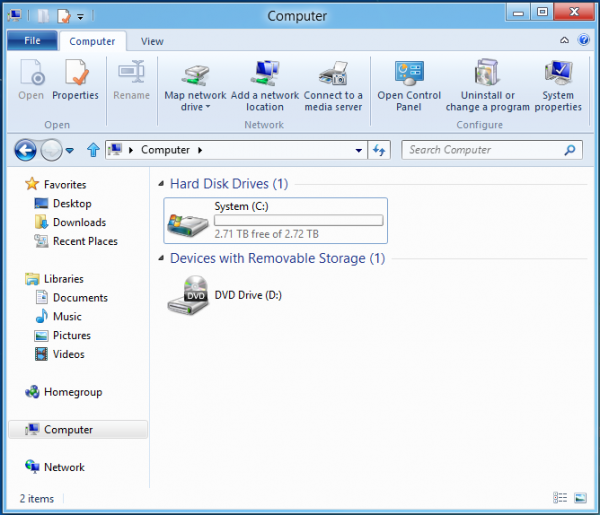
Task: Click the Open ribbon icon
Action: click(32, 72)
